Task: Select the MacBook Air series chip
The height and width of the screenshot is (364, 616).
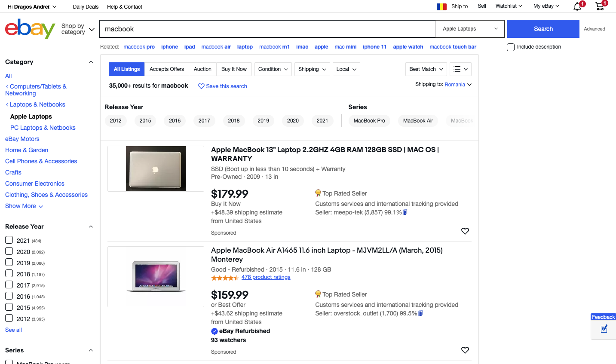Action: click(x=418, y=121)
